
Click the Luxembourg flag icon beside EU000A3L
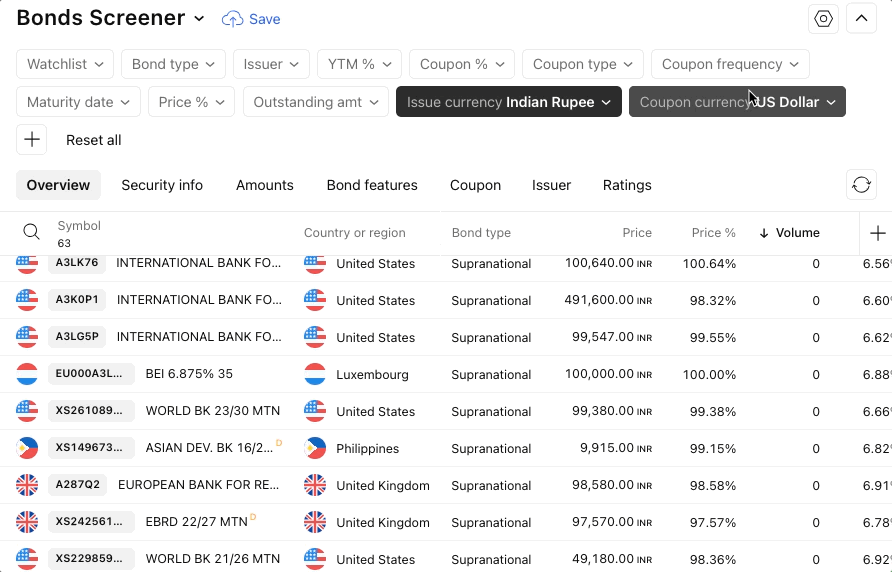[27, 374]
